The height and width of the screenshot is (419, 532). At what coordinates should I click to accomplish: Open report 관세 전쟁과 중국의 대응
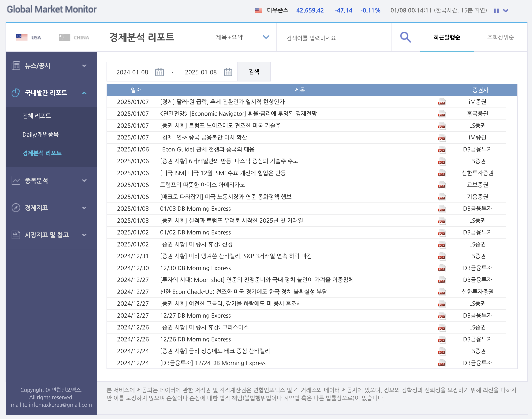pos(207,149)
